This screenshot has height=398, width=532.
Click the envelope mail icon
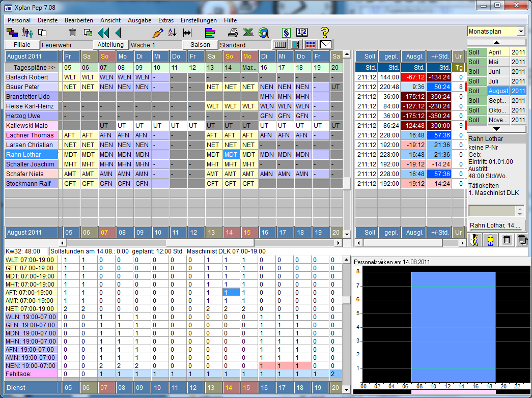(x=326, y=44)
